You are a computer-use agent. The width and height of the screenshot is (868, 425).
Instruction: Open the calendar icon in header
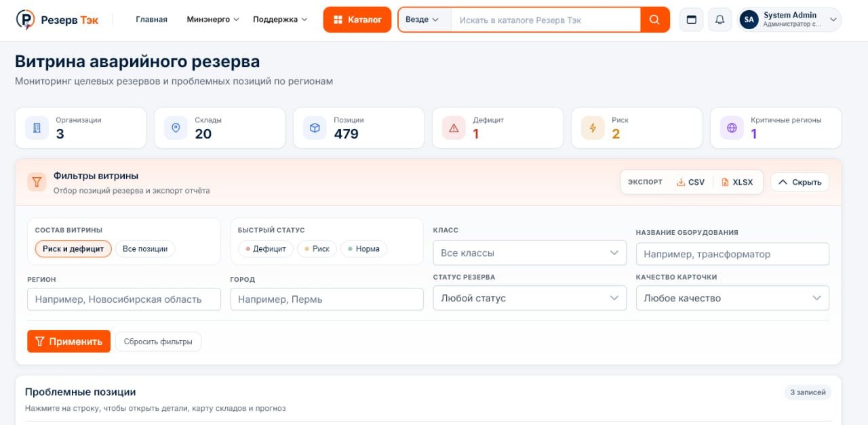click(692, 20)
